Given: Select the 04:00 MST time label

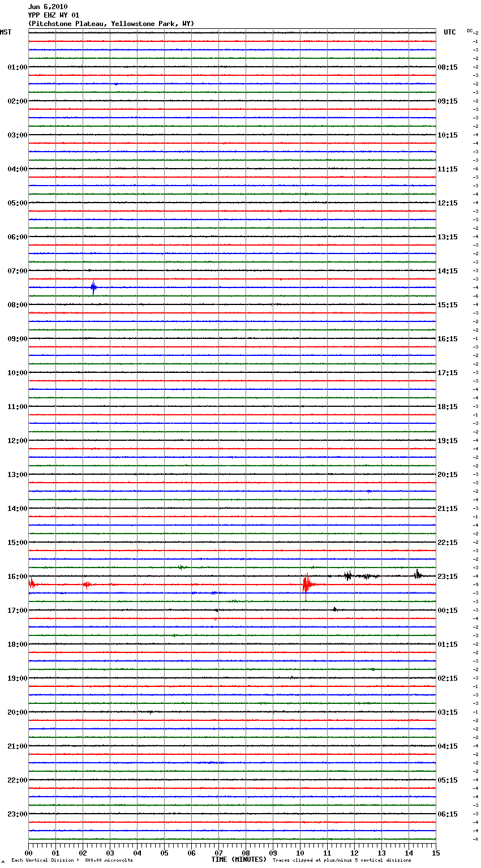Looking at the screenshot, I should (x=18, y=169).
